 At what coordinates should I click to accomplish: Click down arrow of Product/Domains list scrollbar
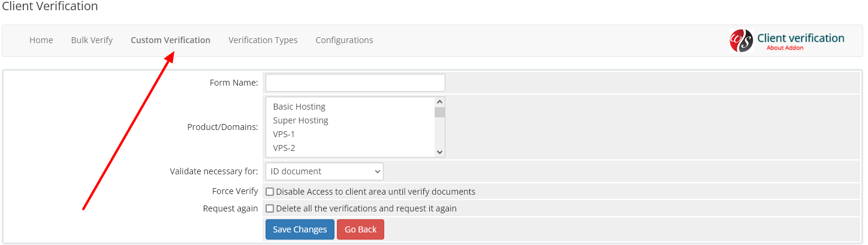(440, 152)
